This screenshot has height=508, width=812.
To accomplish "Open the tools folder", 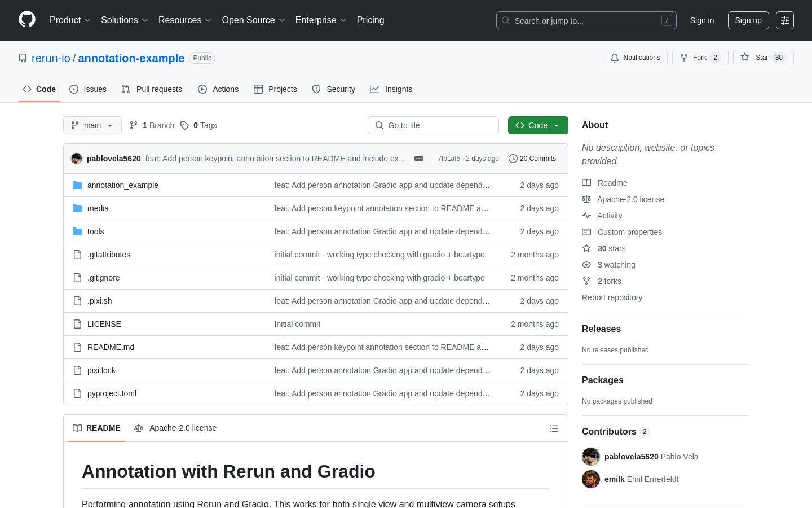I will click(x=96, y=231).
